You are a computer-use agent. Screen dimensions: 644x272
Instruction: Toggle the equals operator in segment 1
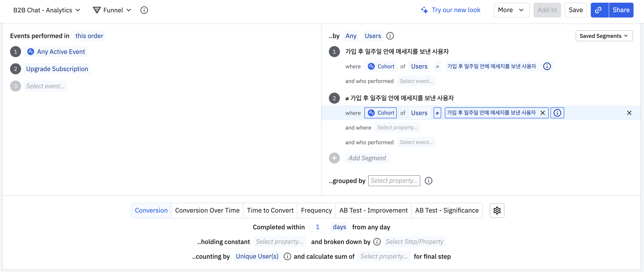point(437,66)
